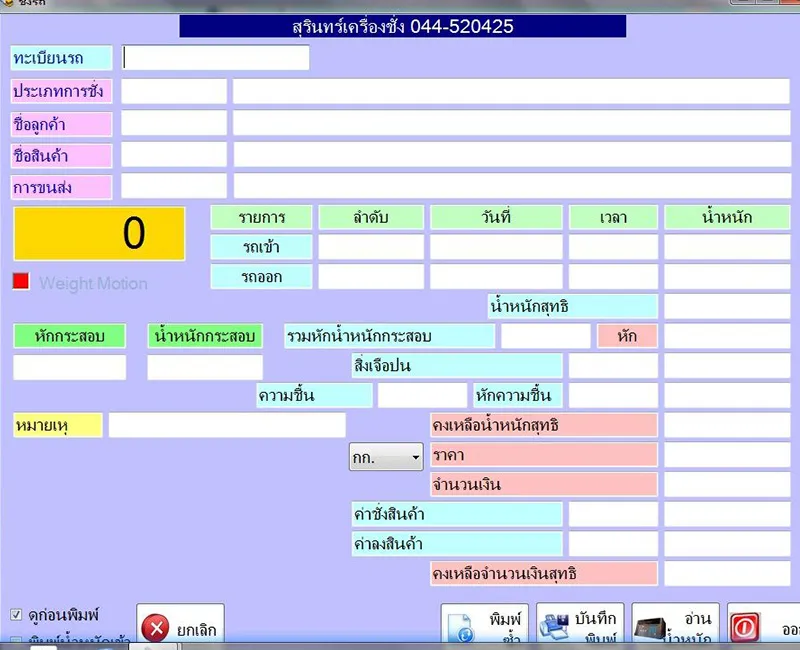Click the first field beside สิ่งเจือปน
This screenshot has height=650, width=800.
tap(614, 365)
